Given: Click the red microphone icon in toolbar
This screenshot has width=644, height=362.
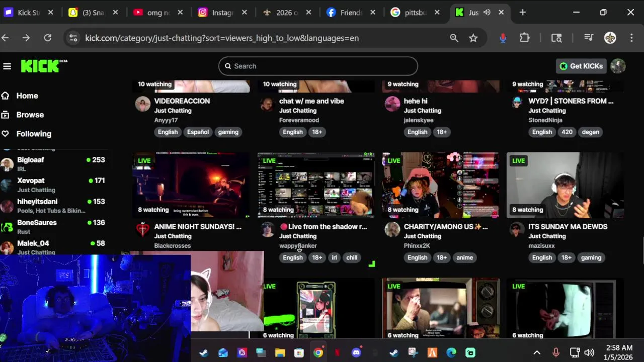Looking at the screenshot, I should (503, 38).
